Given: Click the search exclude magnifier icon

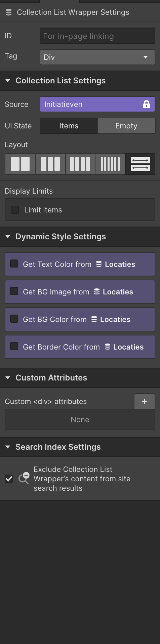Looking at the screenshot, I should coord(24,478).
